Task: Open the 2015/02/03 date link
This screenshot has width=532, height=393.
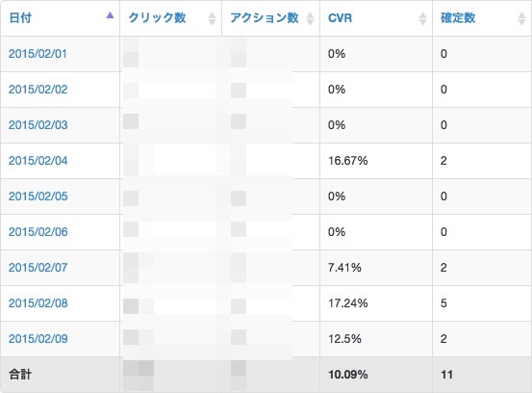Action: point(38,125)
